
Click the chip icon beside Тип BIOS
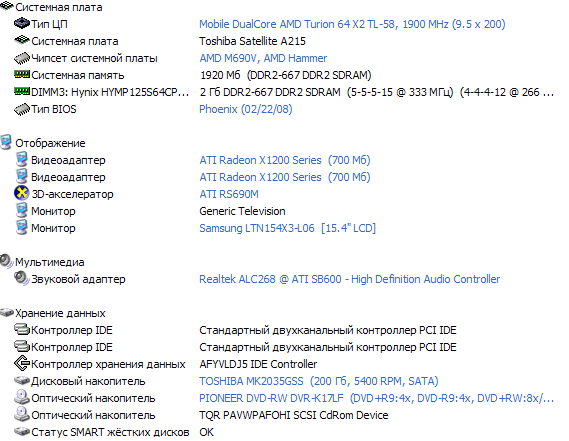pos(21,109)
